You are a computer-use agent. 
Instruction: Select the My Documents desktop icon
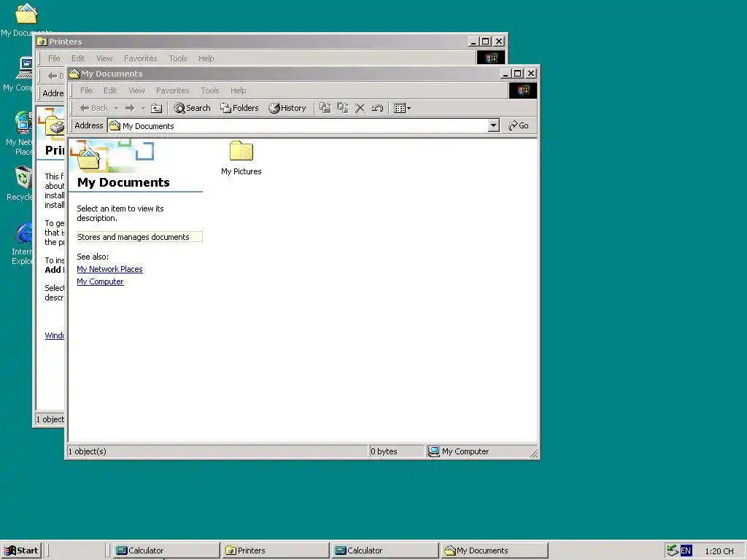(x=26, y=20)
